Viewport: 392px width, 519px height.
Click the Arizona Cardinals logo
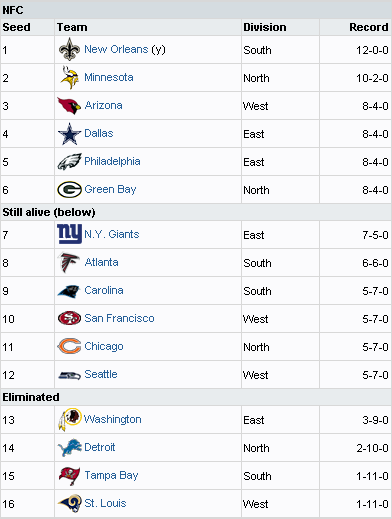coord(69,106)
